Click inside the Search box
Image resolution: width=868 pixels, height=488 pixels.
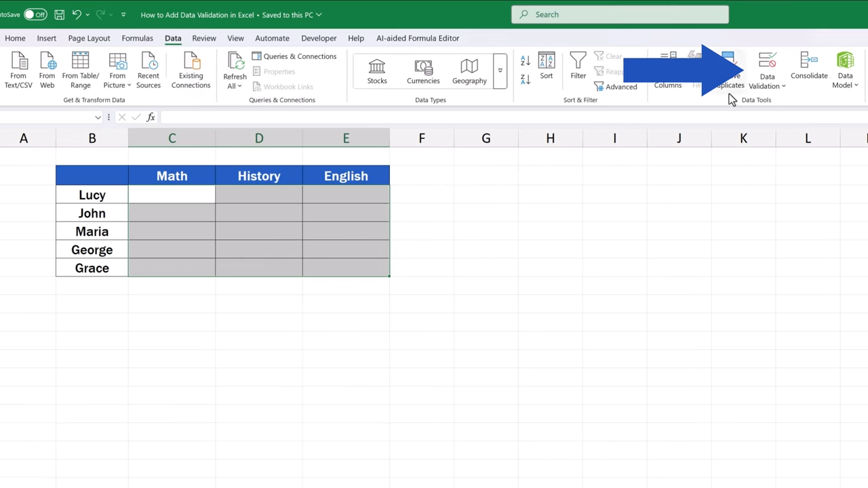[619, 14]
